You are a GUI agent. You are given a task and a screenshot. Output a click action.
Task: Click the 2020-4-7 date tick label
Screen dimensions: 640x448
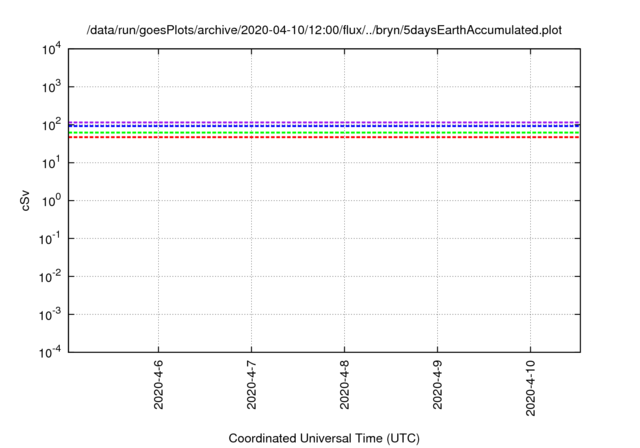tap(251, 384)
